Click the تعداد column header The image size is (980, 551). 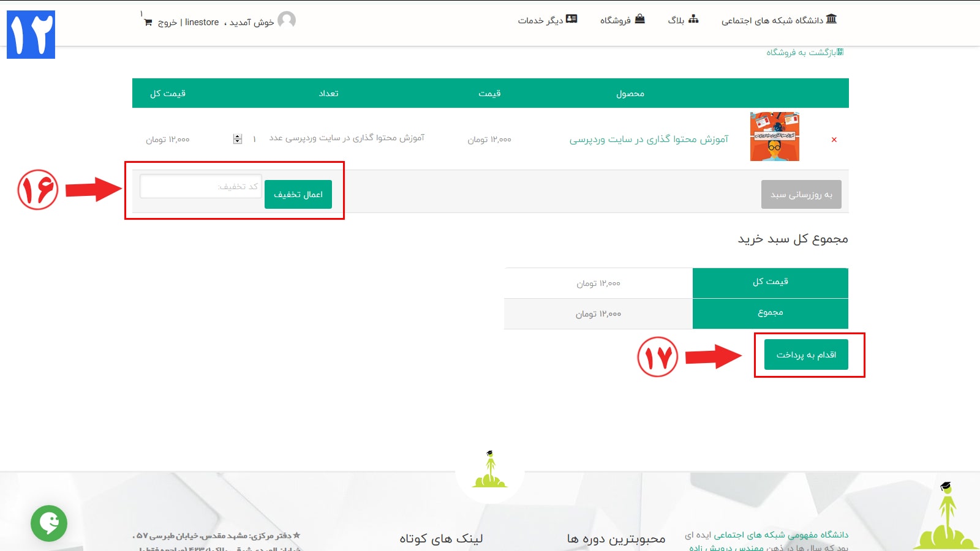coord(328,94)
